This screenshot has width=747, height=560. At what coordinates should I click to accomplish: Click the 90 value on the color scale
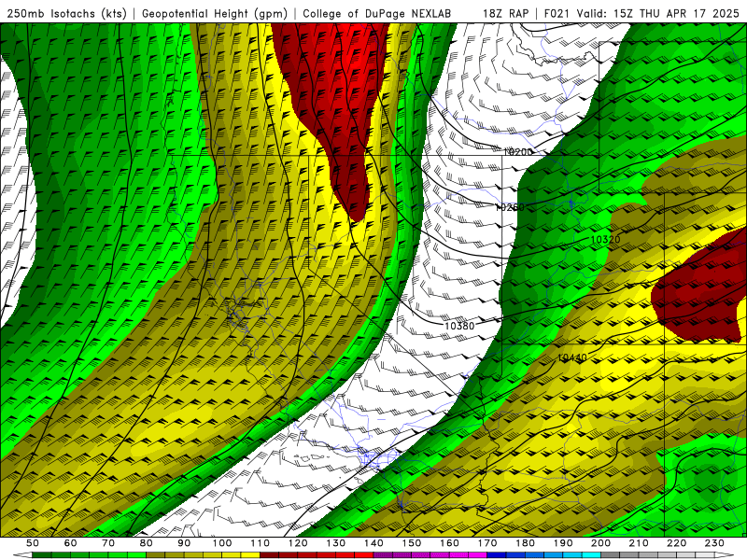click(184, 543)
